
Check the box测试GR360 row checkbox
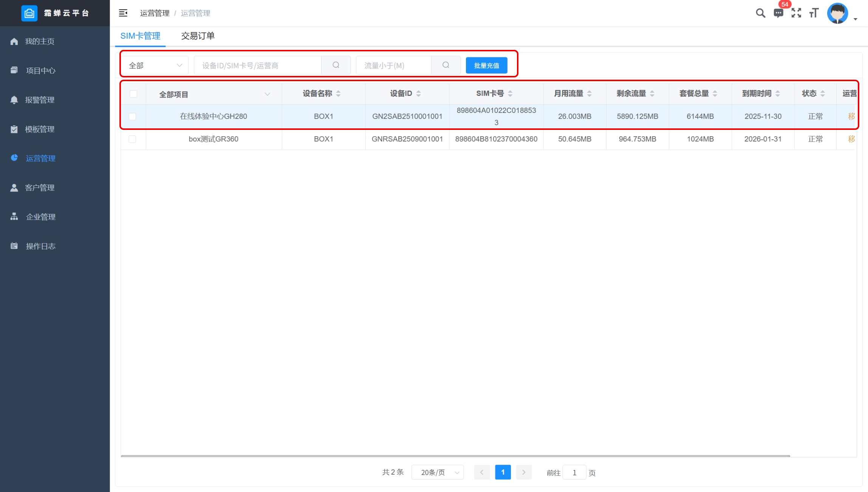[132, 139]
